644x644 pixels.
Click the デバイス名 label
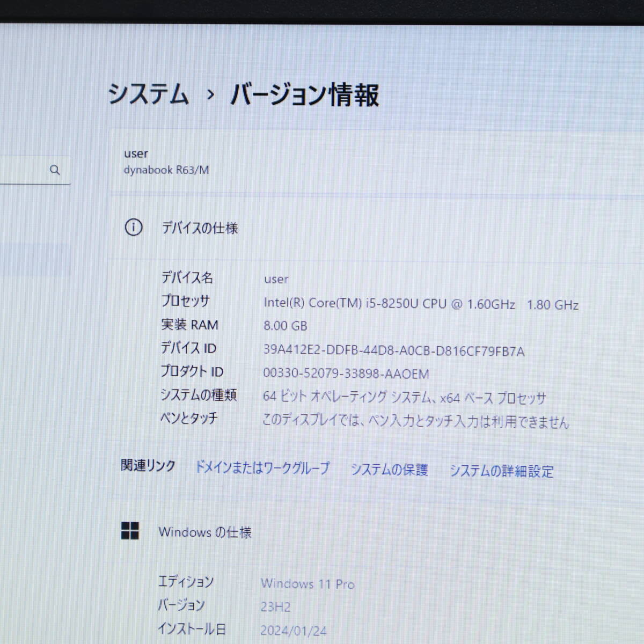coord(187,277)
